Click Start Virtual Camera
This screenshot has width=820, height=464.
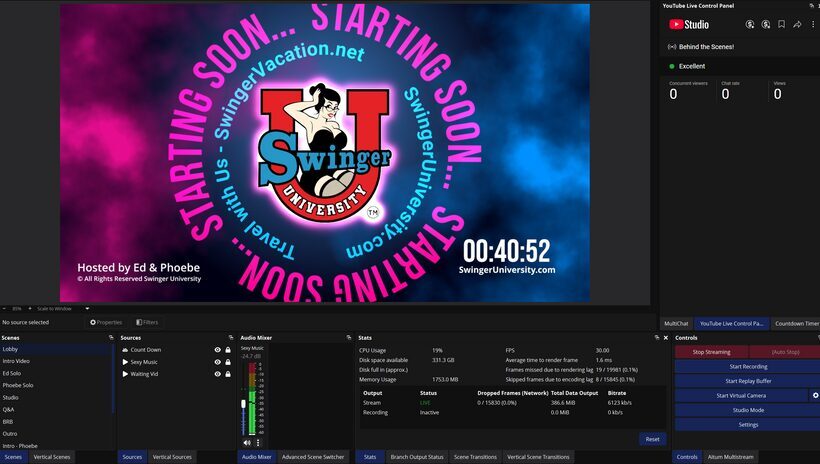[x=741, y=395]
